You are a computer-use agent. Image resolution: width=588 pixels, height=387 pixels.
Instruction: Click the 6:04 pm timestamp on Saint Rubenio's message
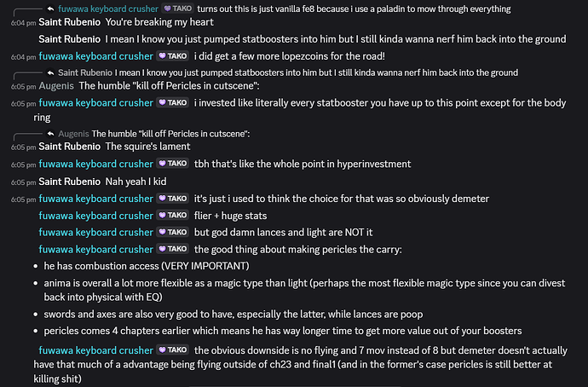23,23
